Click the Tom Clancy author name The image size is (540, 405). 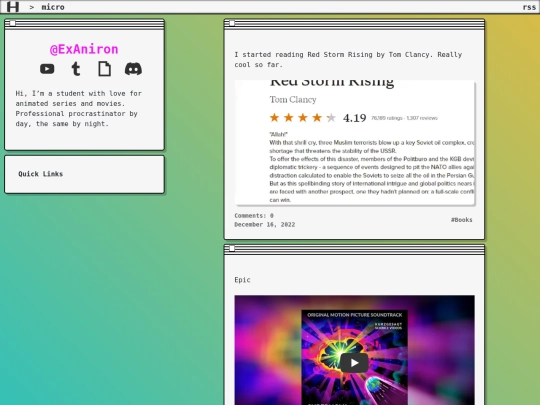(x=293, y=100)
